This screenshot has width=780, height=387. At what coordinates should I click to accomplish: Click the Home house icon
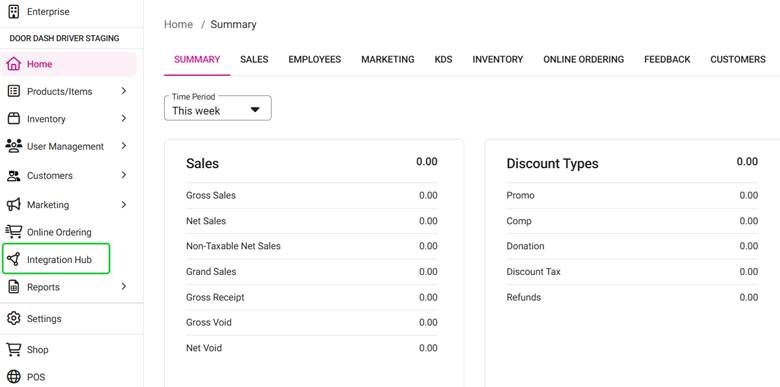click(x=14, y=64)
